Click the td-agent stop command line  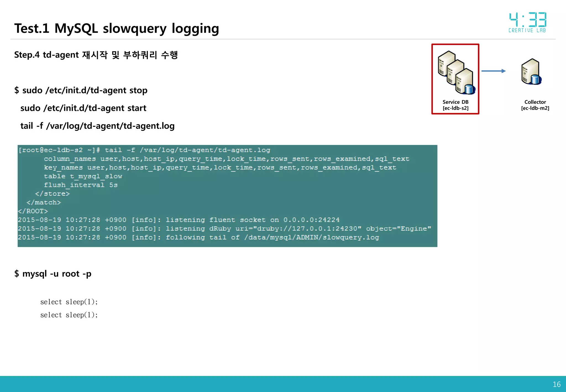pos(81,90)
